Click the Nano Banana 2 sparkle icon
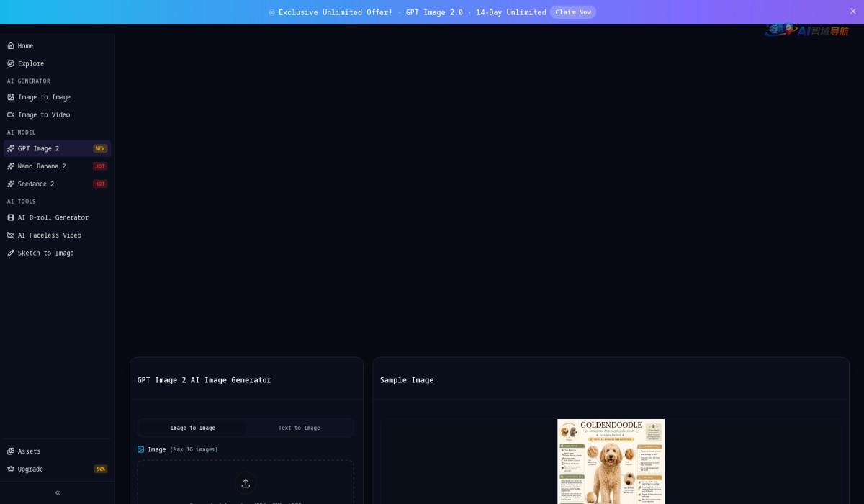This screenshot has height=504, width=864. pos(11,166)
